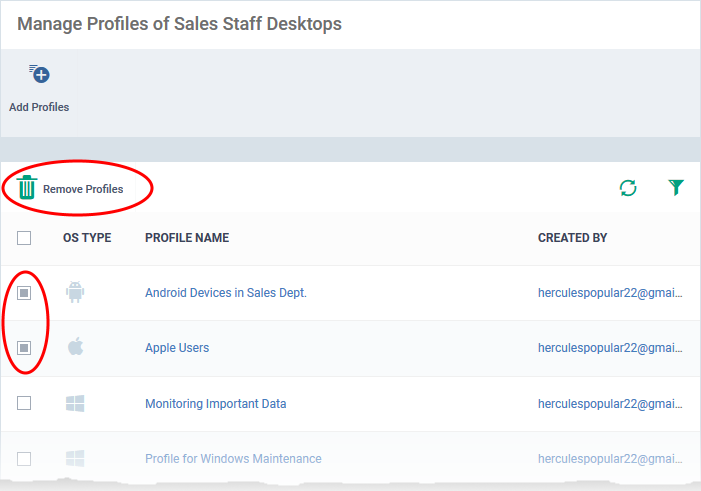The image size is (701, 491).
Task: Open Profile for Windows Maintenance link
Action: [233, 458]
